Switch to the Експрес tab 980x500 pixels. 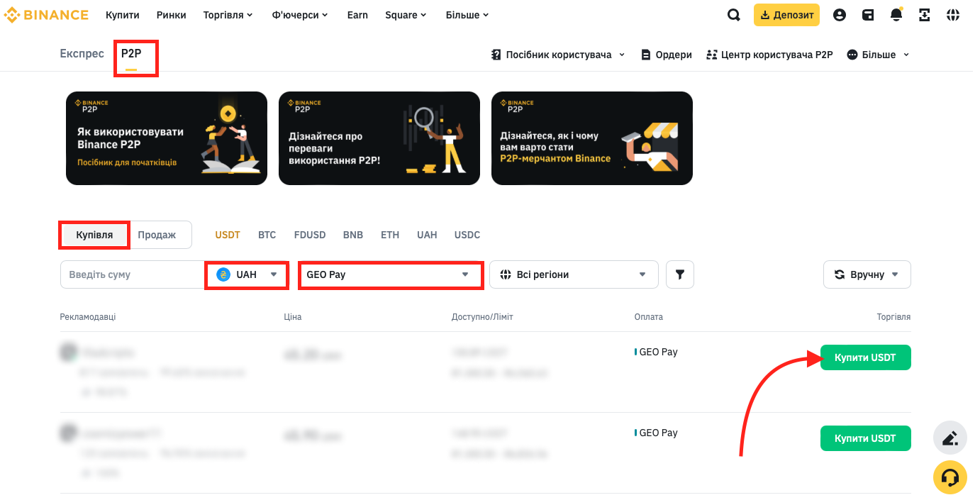82,54
